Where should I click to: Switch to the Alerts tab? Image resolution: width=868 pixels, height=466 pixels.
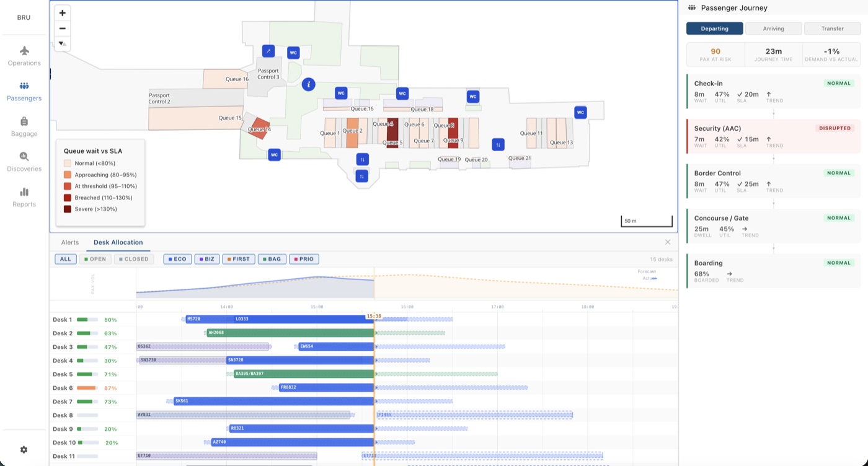(70, 242)
